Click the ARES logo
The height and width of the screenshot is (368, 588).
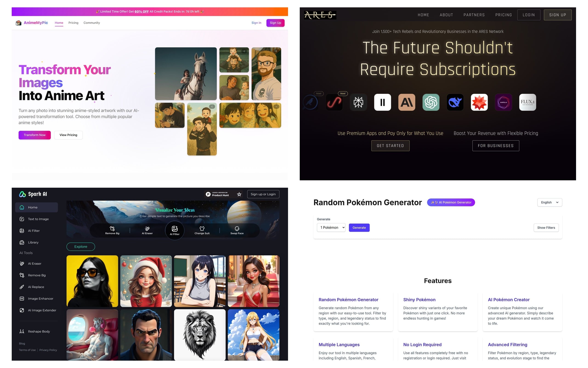tap(320, 15)
